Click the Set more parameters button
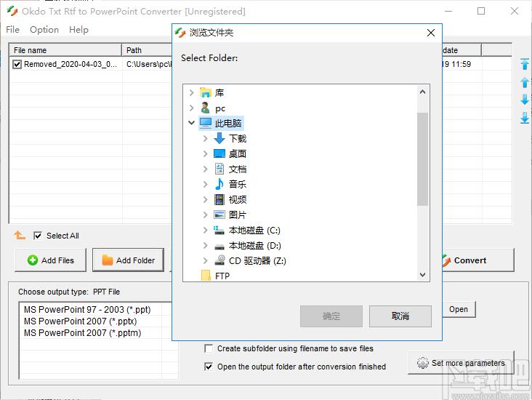The width and height of the screenshot is (532, 400). pyautogui.click(x=461, y=363)
